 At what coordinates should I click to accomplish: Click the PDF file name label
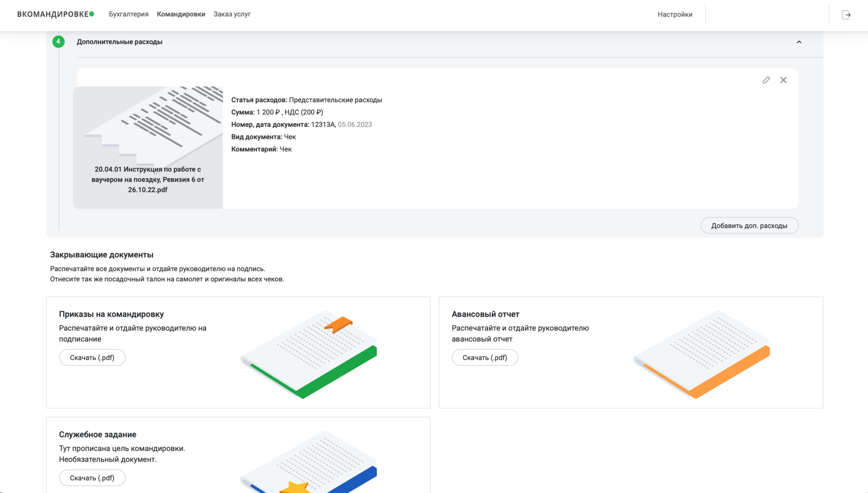tap(148, 180)
